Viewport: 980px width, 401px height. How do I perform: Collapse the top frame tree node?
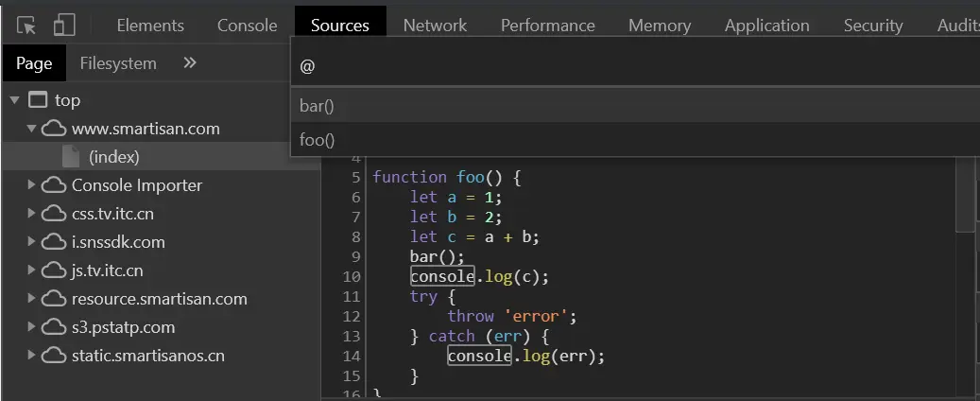15,100
